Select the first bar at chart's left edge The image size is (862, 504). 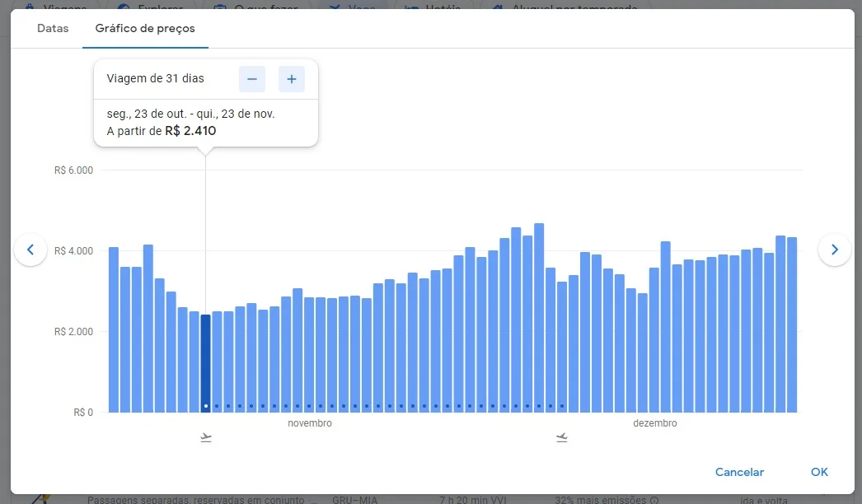point(113,329)
